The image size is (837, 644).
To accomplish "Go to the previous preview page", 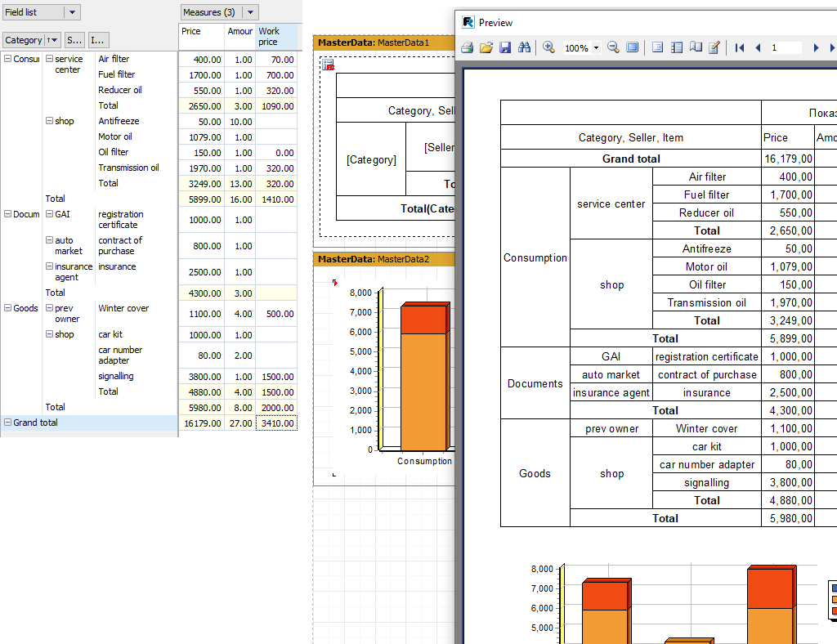I will click(x=758, y=47).
